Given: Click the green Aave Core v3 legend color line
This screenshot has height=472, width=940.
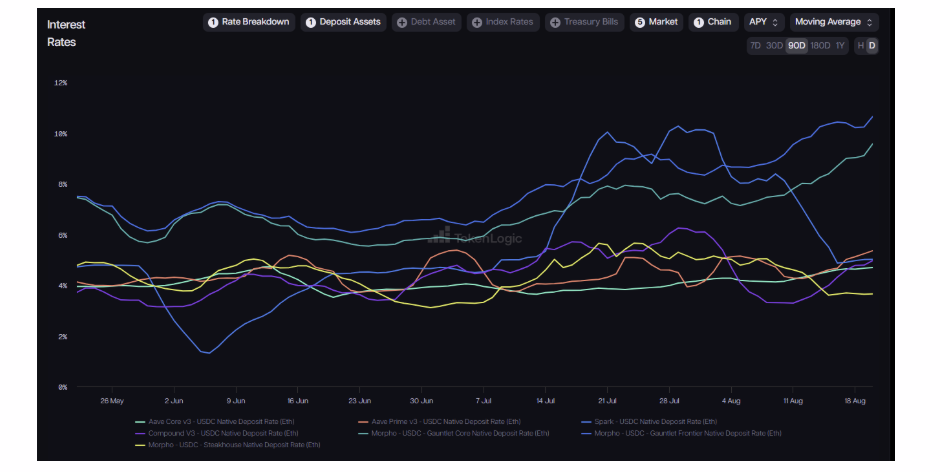Looking at the screenshot, I should [x=140, y=422].
